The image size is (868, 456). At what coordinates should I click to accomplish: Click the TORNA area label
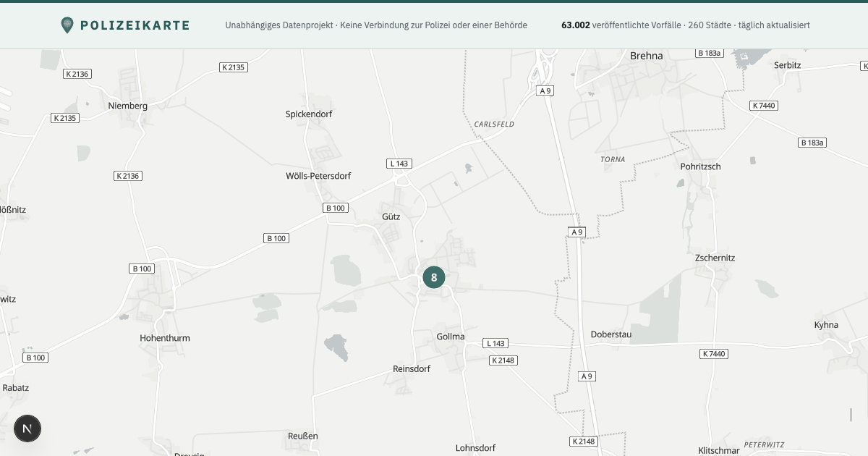(x=613, y=159)
